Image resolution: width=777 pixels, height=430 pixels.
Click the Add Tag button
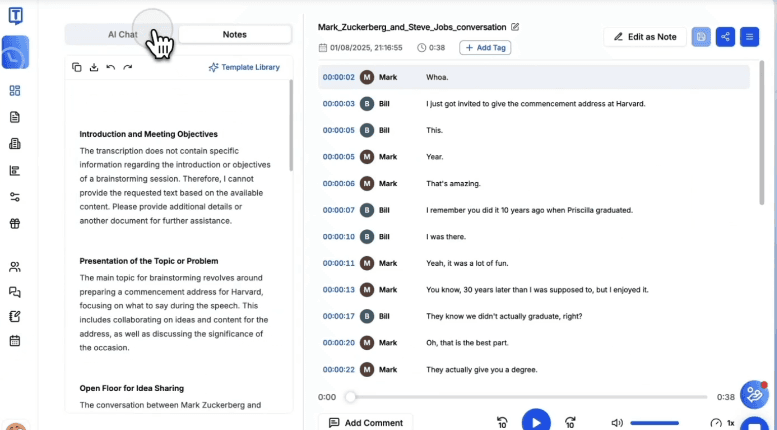pos(485,48)
